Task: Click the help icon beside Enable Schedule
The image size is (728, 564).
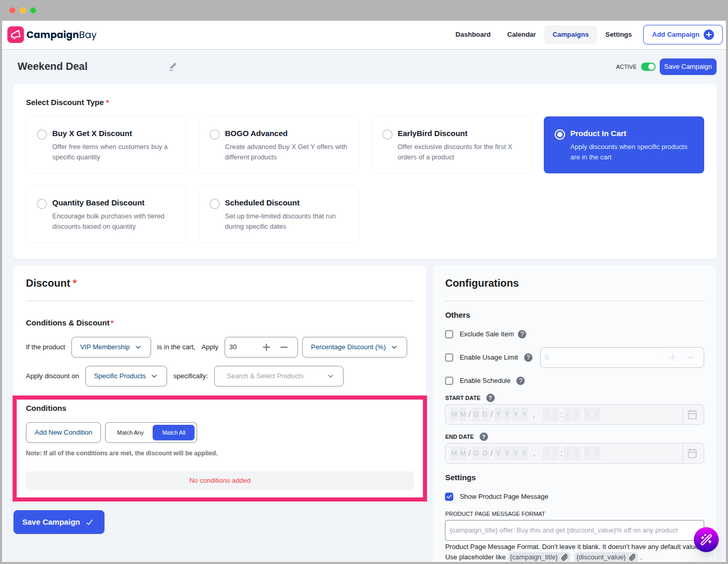Action: [521, 380]
